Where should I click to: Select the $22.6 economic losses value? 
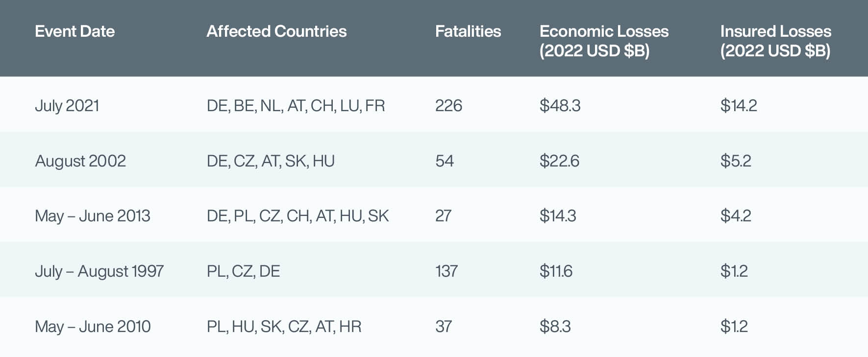pyautogui.click(x=559, y=161)
